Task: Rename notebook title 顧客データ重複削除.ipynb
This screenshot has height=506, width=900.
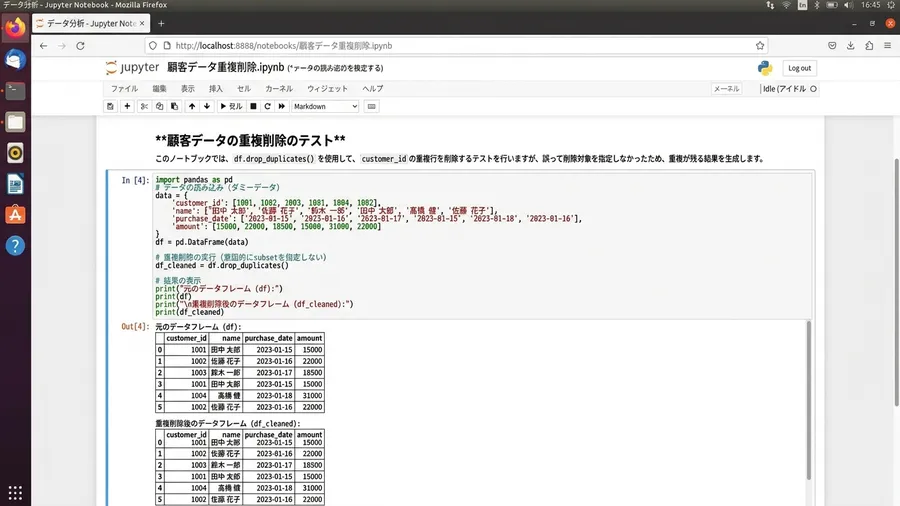Action: point(226,67)
